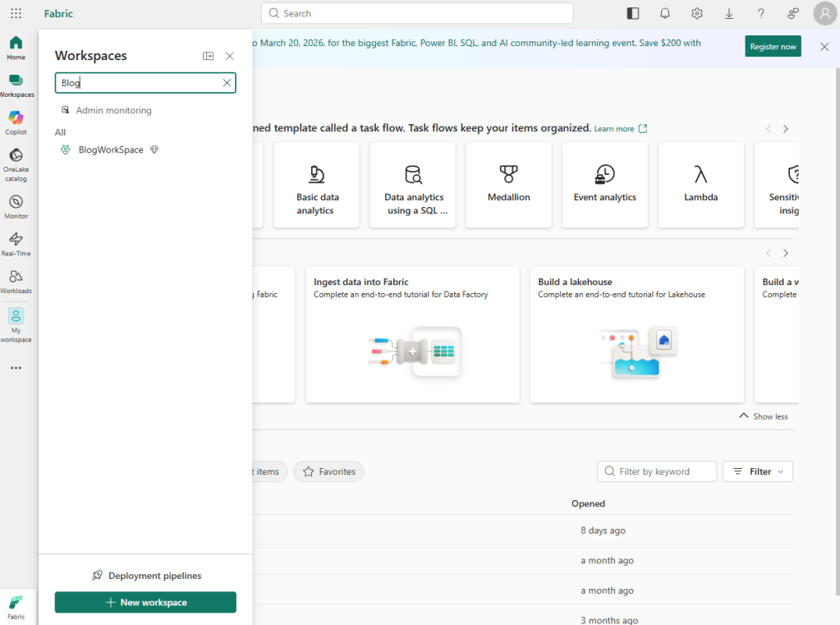
Task: Choose the Medallion task flow card
Action: (x=508, y=185)
